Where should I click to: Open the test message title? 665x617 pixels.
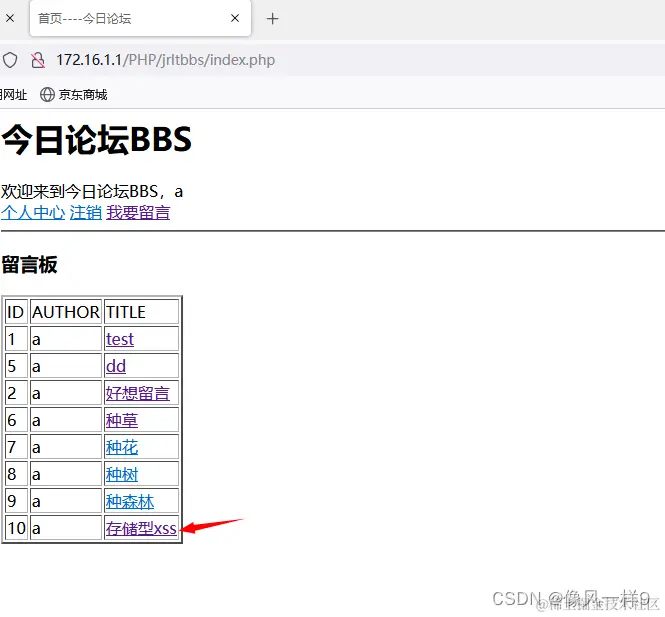(x=120, y=339)
